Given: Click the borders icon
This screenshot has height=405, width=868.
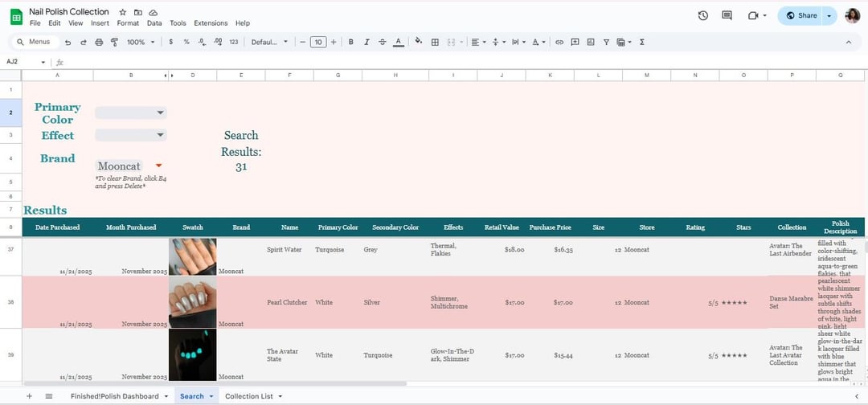Looking at the screenshot, I should point(435,42).
